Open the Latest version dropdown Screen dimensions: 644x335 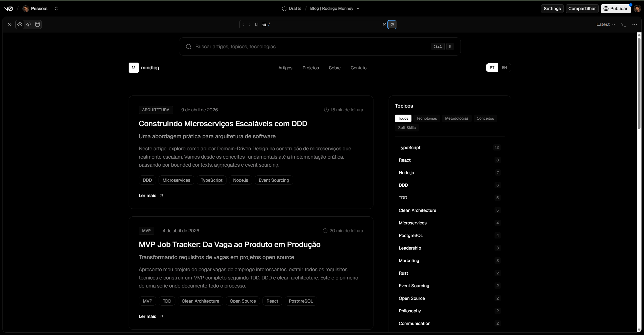(605, 24)
